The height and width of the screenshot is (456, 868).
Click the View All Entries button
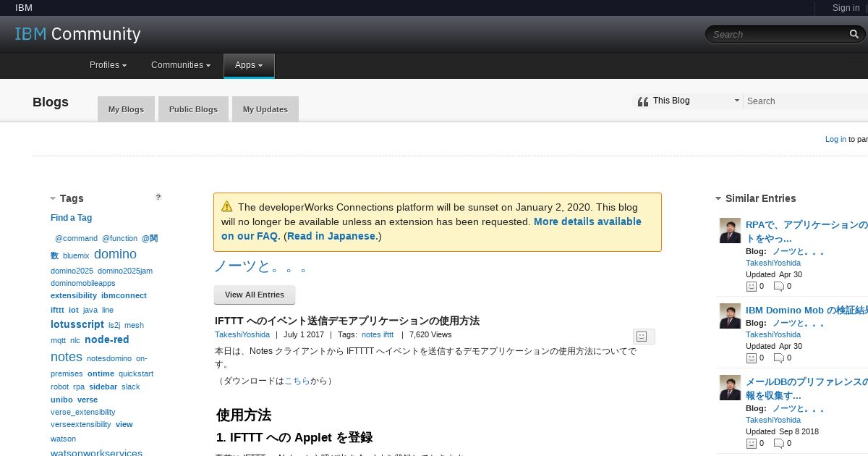255,295
